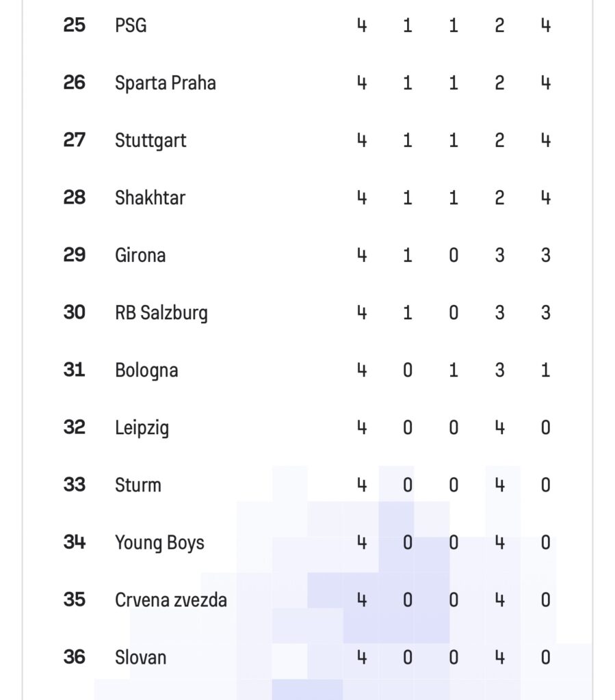Open RB Salzburg team entry
615x700 pixels.
(x=161, y=313)
